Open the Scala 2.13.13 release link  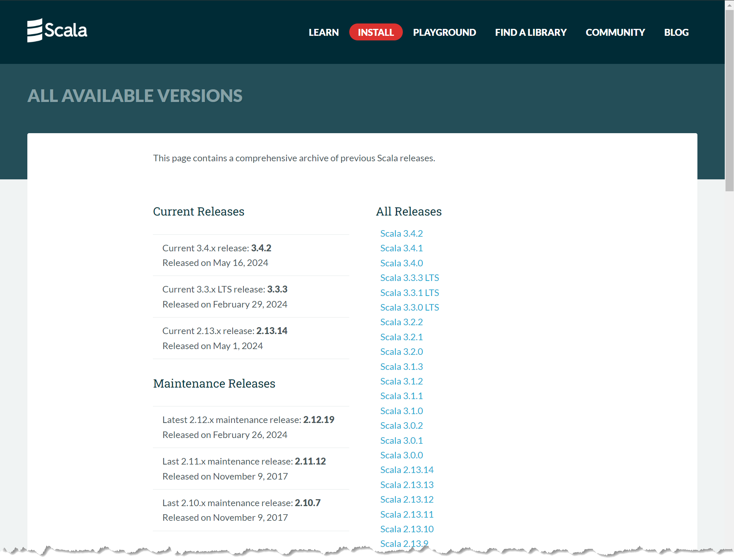tap(407, 485)
